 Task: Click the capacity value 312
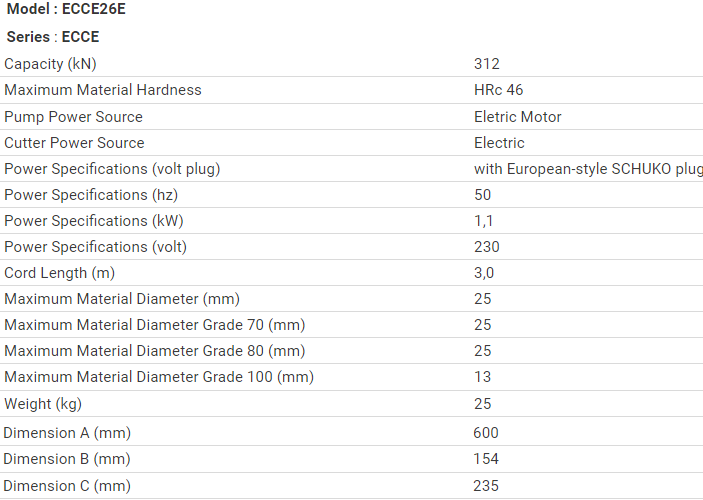[486, 64]
